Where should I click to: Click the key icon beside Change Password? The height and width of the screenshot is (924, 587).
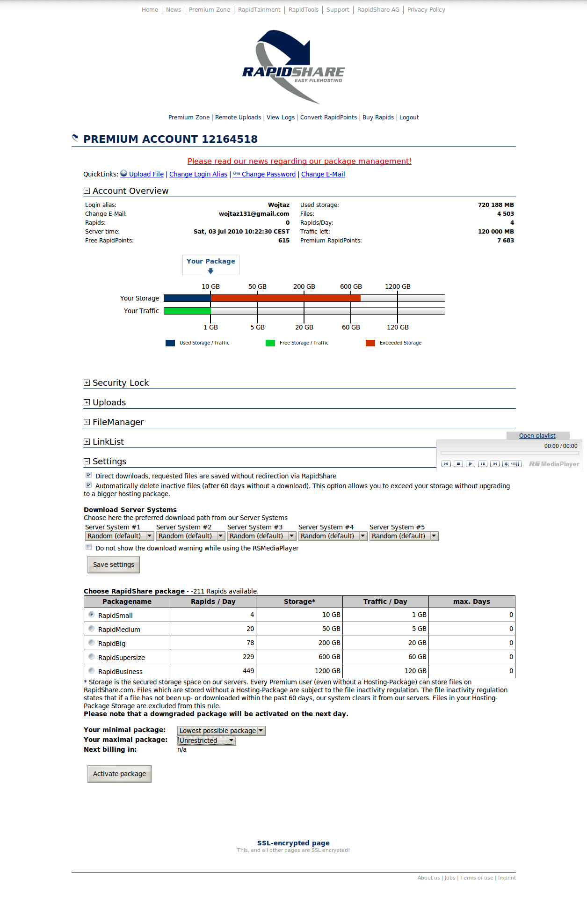click(x=237, y=174)
